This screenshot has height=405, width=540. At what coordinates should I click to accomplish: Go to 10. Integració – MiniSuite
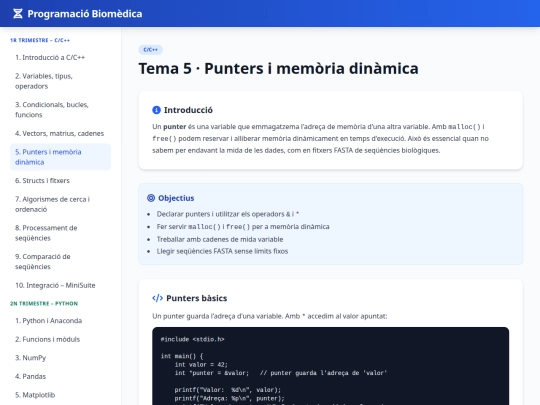click(x=61, y=285)
